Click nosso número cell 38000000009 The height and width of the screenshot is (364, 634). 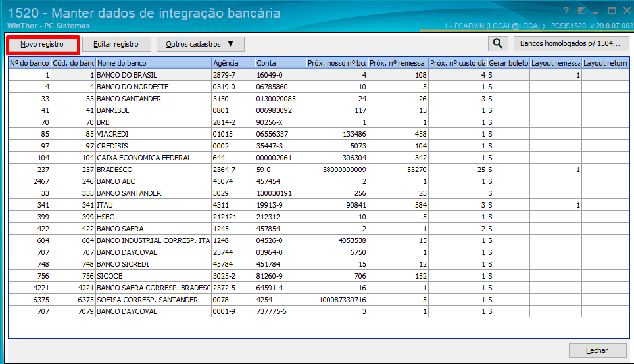(337, 170)
